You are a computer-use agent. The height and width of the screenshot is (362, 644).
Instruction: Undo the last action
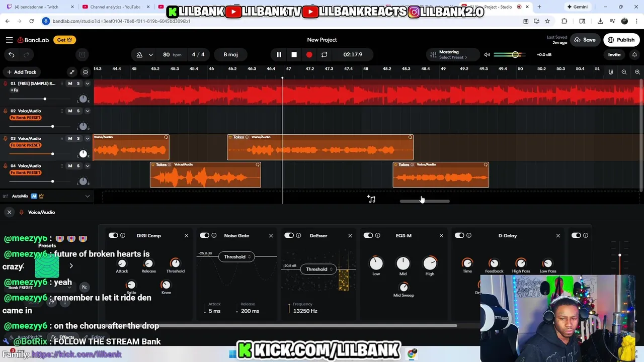point(11,54)
